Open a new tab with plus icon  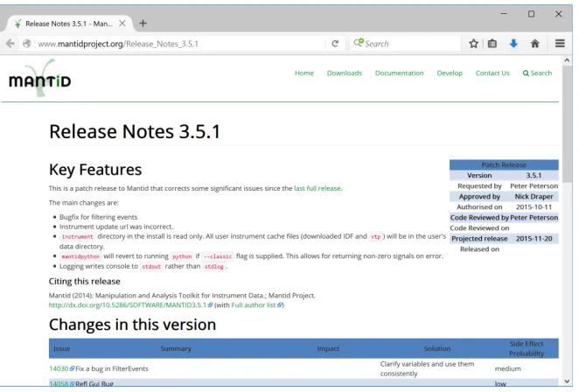coord(143,24)
